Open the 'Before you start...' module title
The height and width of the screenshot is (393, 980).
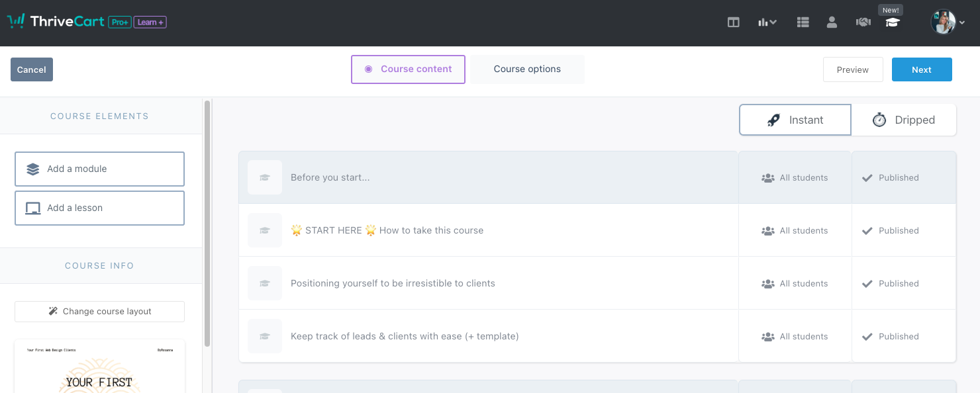click(330, 177)
